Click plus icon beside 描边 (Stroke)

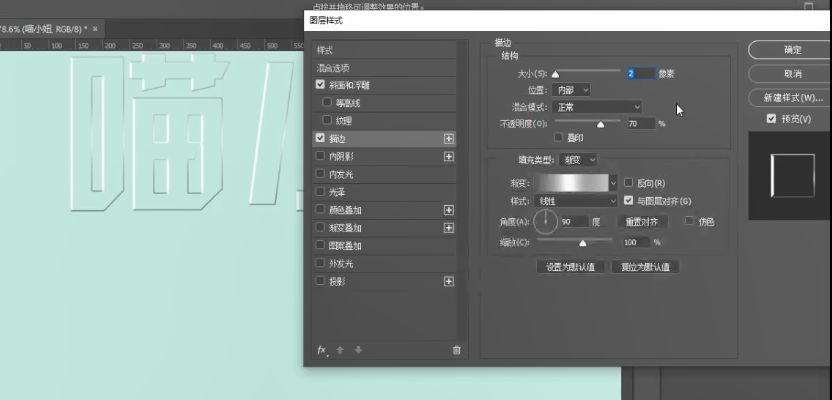tap(449, 139)
